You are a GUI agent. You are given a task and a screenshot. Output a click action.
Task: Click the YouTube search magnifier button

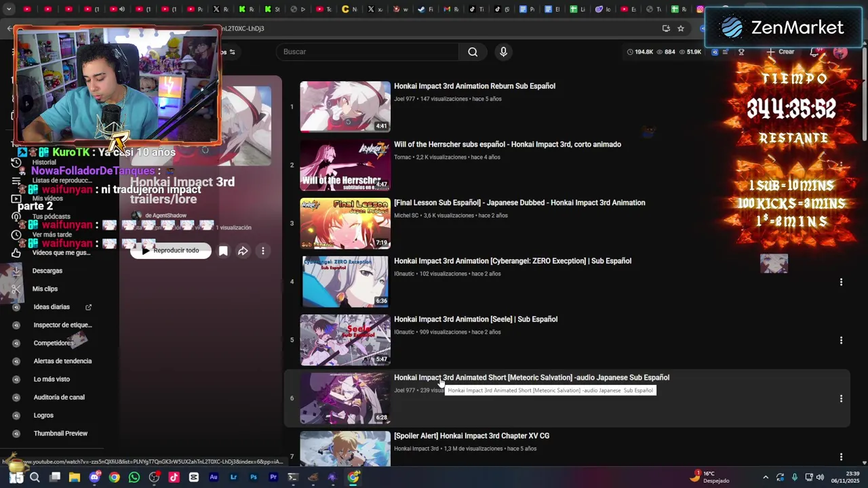coord(473,52)
